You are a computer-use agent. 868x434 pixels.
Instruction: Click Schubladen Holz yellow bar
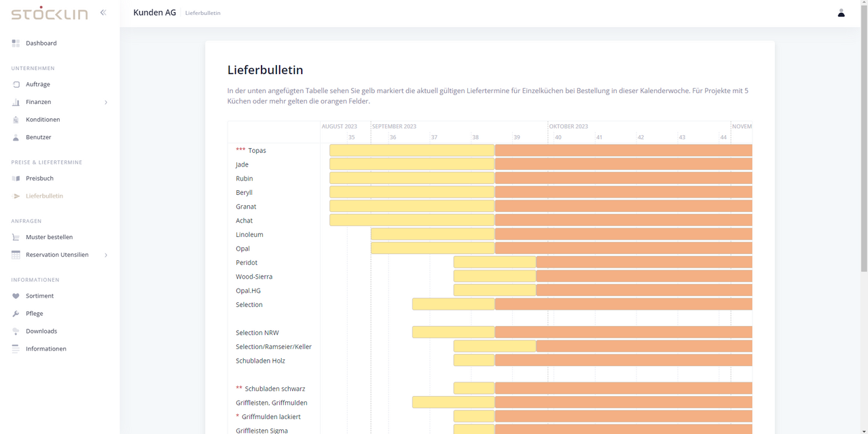tap(474, 361)
